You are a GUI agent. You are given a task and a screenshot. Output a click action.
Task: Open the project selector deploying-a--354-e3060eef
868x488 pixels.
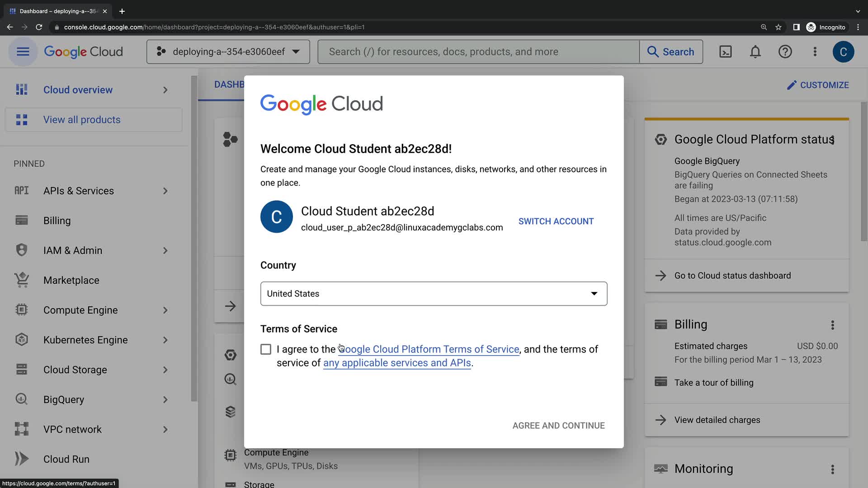pyautogui.click(x=228, y=52)
